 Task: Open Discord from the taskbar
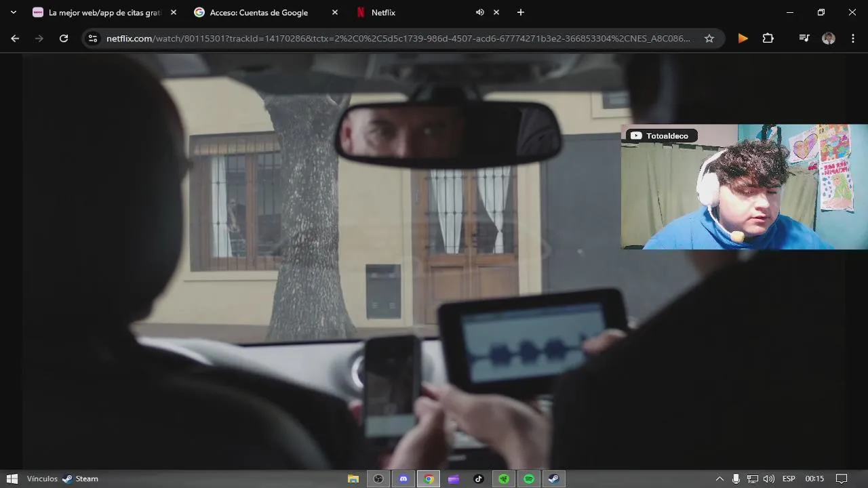pyautogui.click(x=403, y=479)
